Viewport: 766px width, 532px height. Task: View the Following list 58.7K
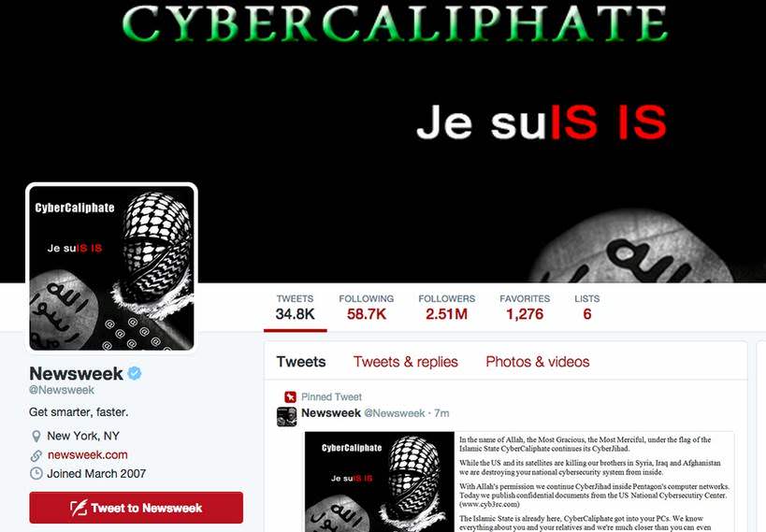coord(367,308)
